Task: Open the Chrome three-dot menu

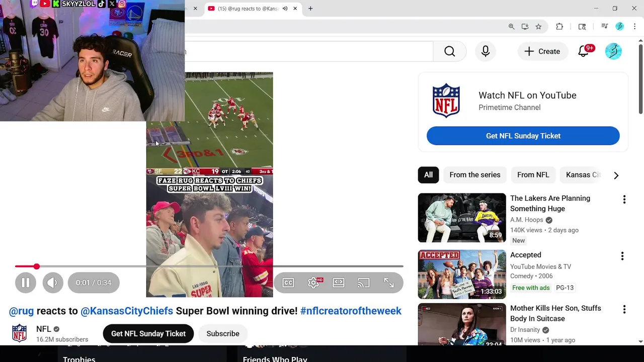Action: pos(634,27)
